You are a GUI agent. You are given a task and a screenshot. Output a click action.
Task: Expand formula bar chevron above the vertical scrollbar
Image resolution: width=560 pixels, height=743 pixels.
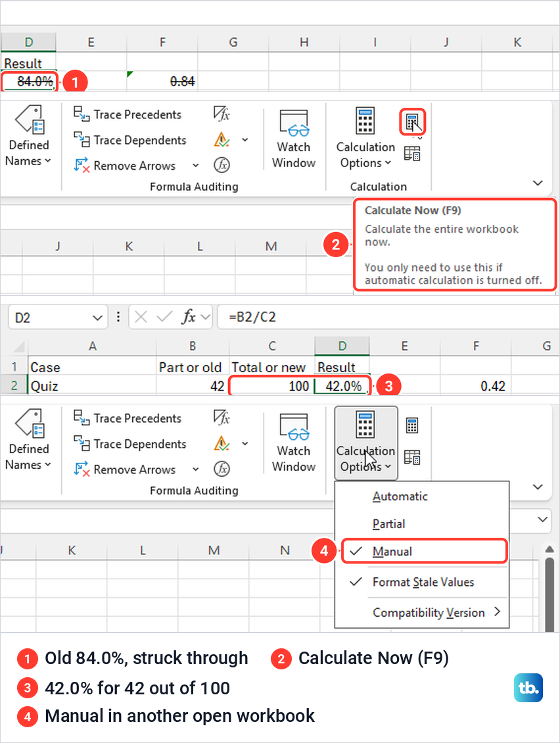543,519
